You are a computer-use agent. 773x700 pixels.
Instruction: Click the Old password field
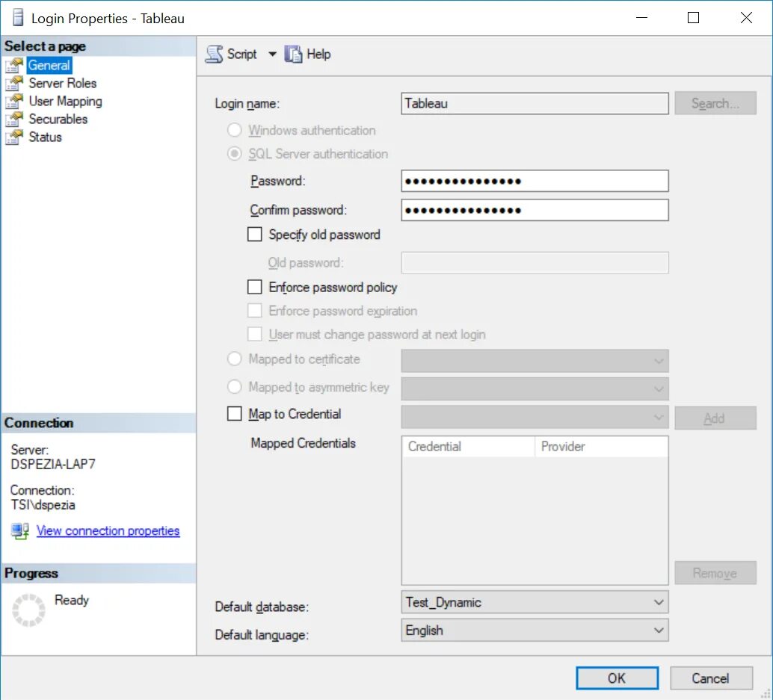point(535,262)
